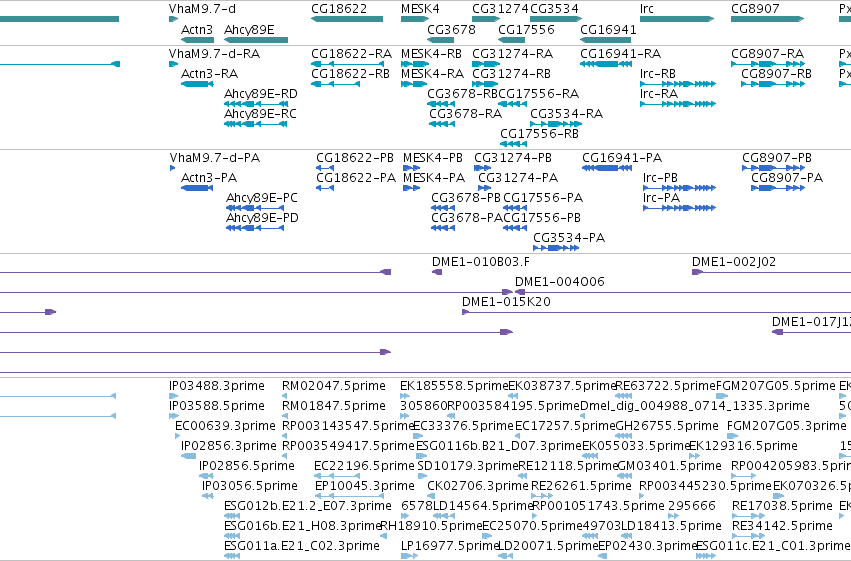Click the CG8907-RA transcript label

tap(767, 54)
